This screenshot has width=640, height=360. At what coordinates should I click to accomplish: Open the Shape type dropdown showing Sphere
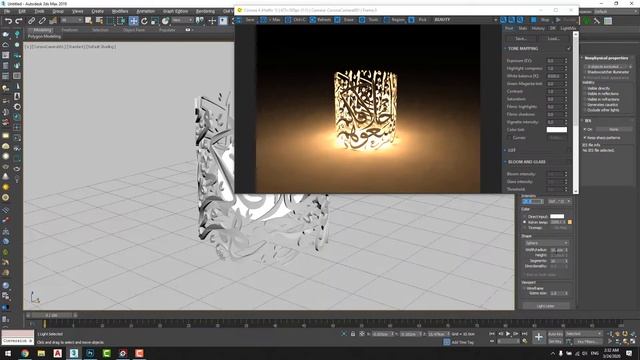point(546,243)
